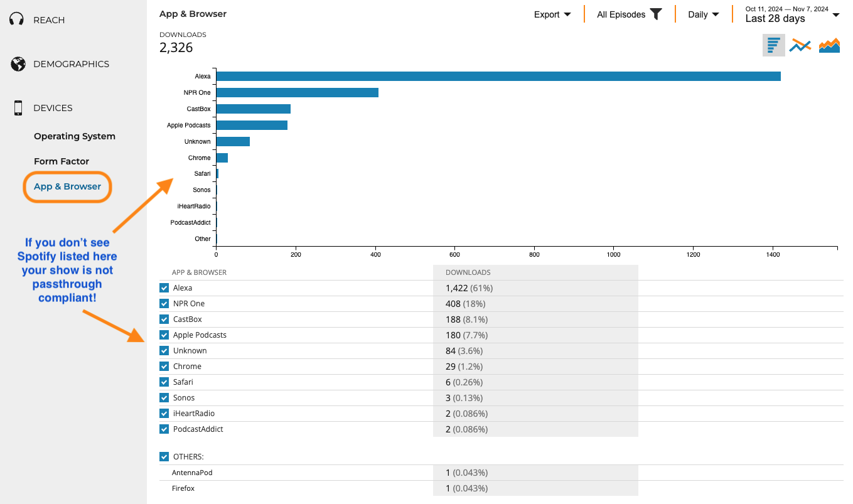Click the Other chart axis label
The image size is (853, 504).
click(203, 239)
